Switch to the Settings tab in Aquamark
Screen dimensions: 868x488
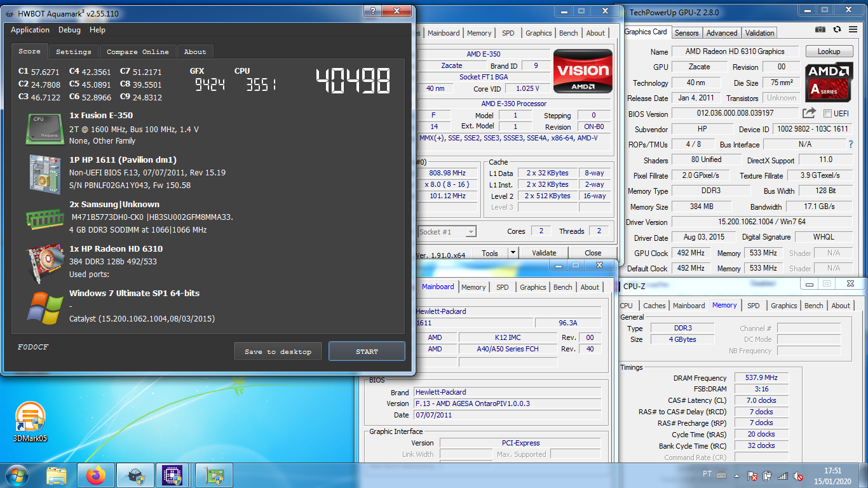point(74,51)
